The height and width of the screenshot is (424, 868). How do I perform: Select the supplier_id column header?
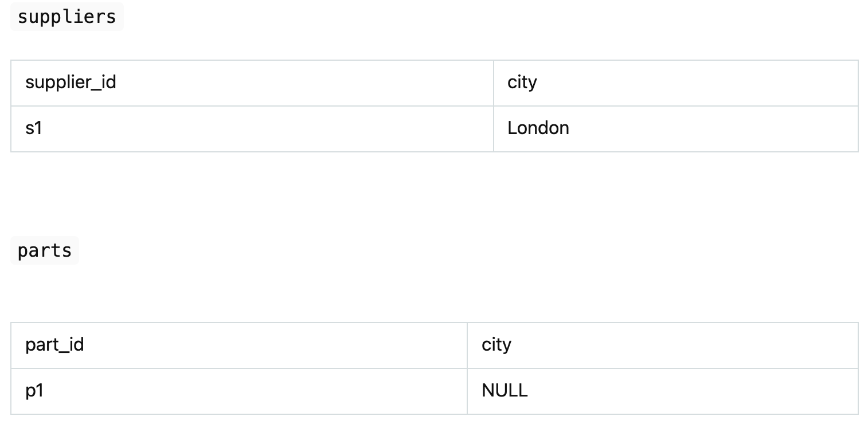point(71,83)
